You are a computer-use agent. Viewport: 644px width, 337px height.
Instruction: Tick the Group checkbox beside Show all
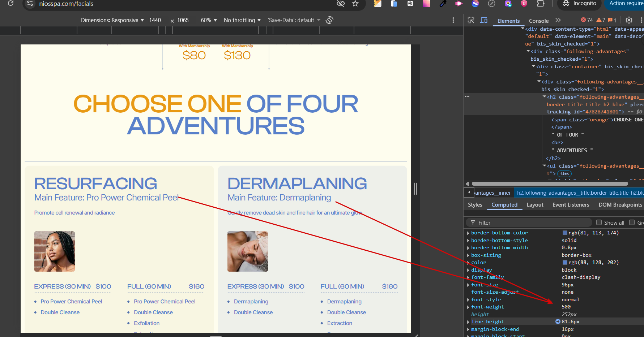[x=632, y=222]
